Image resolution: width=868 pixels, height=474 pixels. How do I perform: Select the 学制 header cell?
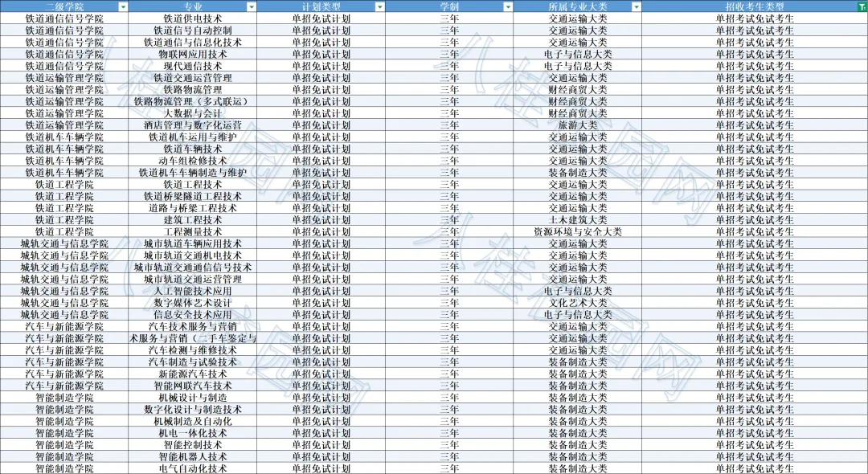(x=449, y=6)
